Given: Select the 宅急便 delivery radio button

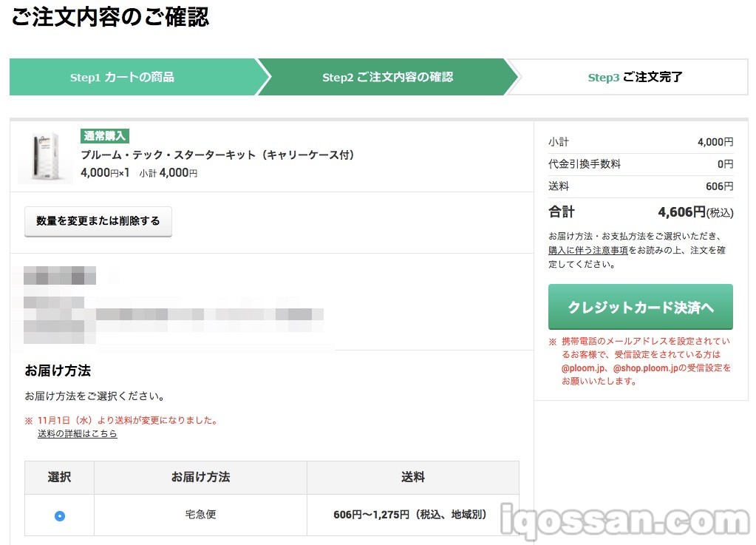Looking at the screenshot, I should pyautogui.click(x=60, y=515).
